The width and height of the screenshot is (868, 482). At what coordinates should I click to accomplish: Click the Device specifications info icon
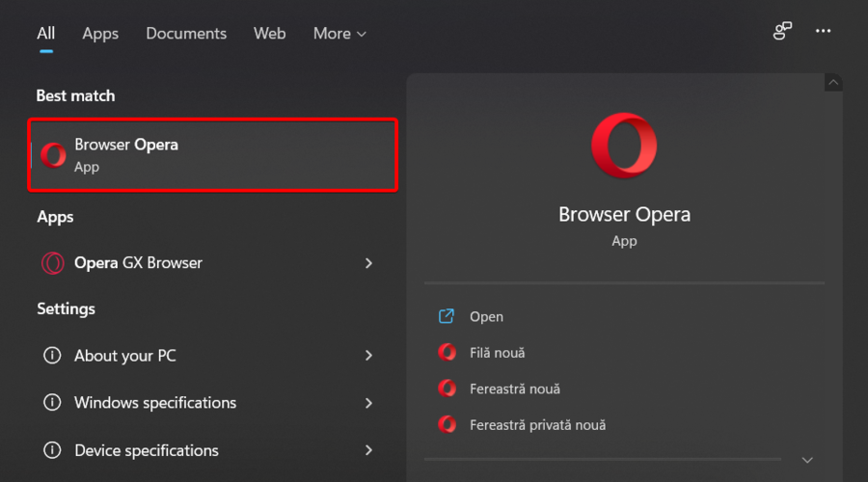click(x=52, y=450)
